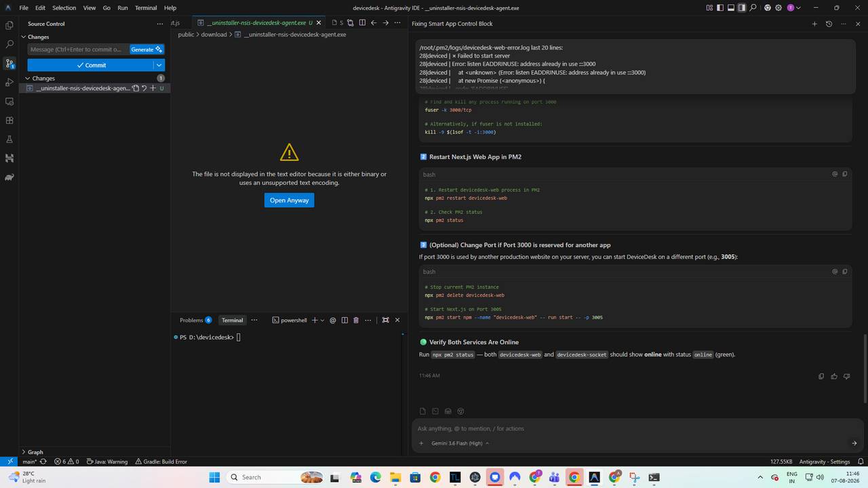Give thumbs up to the response

point(834,376)
